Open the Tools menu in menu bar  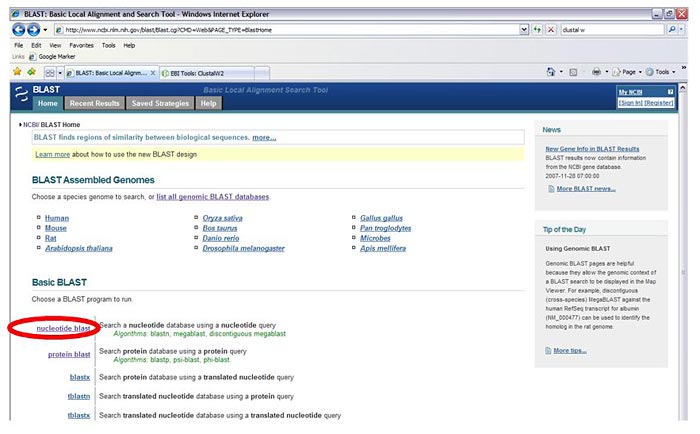(x=108, y=45)
